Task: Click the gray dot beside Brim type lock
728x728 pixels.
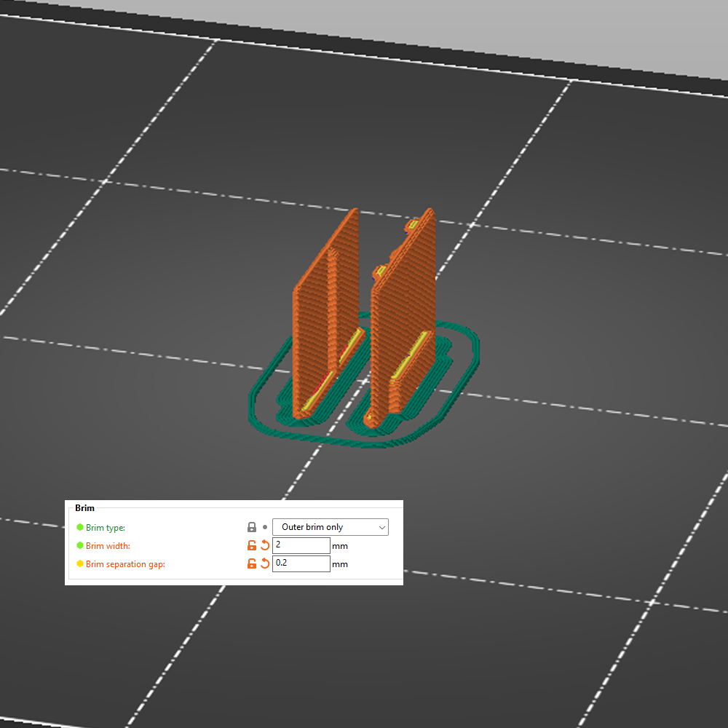Action: coord(265,527)
